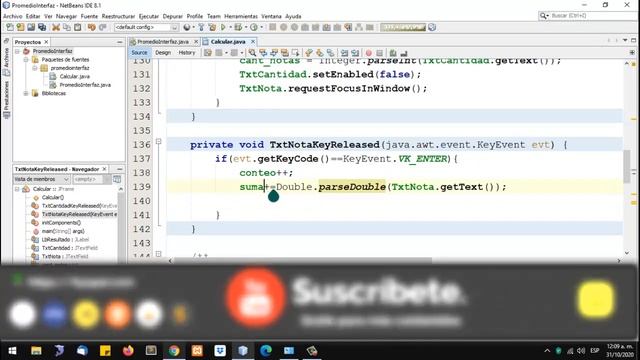Open the Herramientas menu
The width and height of the screenshot is (640, 360).
point(241,16)
